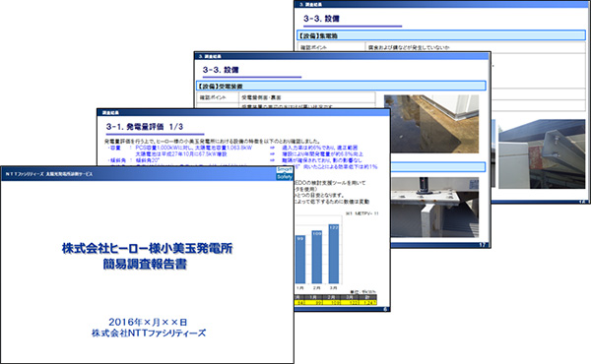Open the lower bolt photo on 受電装置 slide
This screenshot has width=591, height=364.
434,207
